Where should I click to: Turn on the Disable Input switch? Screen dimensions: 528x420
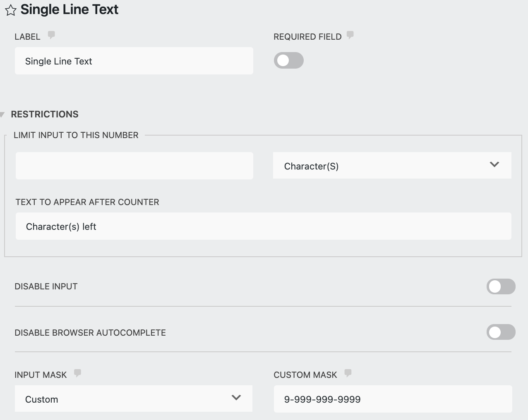click(501, 286)
